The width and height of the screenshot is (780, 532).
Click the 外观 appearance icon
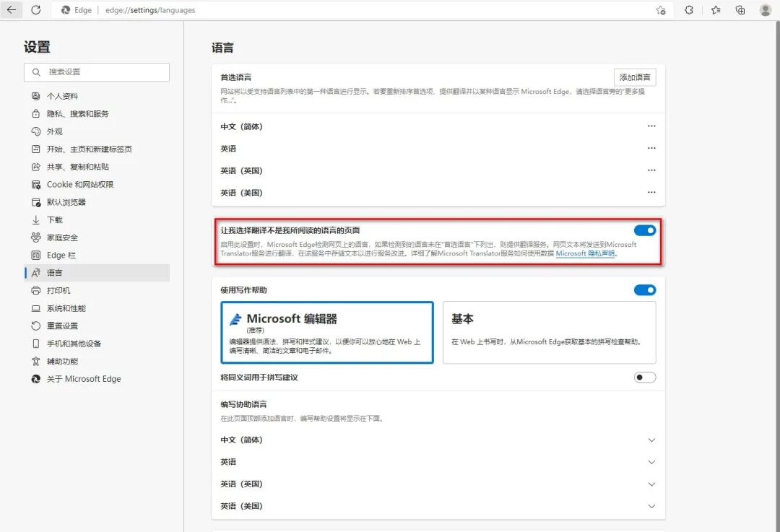click(x=36, y=131)
